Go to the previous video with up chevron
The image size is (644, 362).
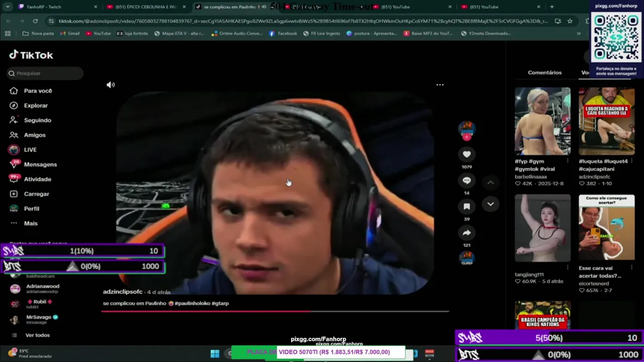(x=491, y=183)
